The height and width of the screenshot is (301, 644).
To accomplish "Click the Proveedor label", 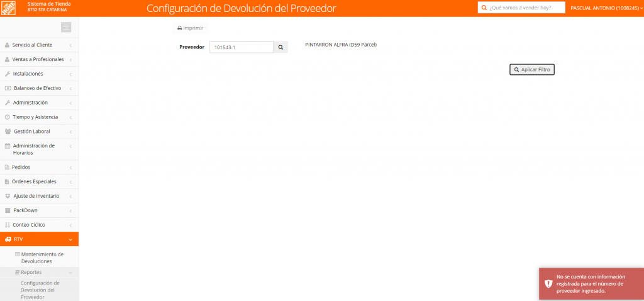I will coord(192,47).
